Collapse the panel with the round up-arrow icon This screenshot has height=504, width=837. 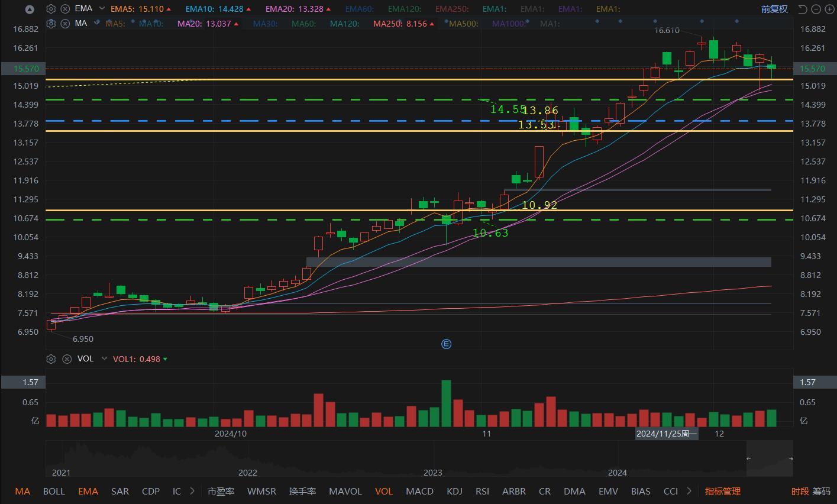[x=30, y=9]
